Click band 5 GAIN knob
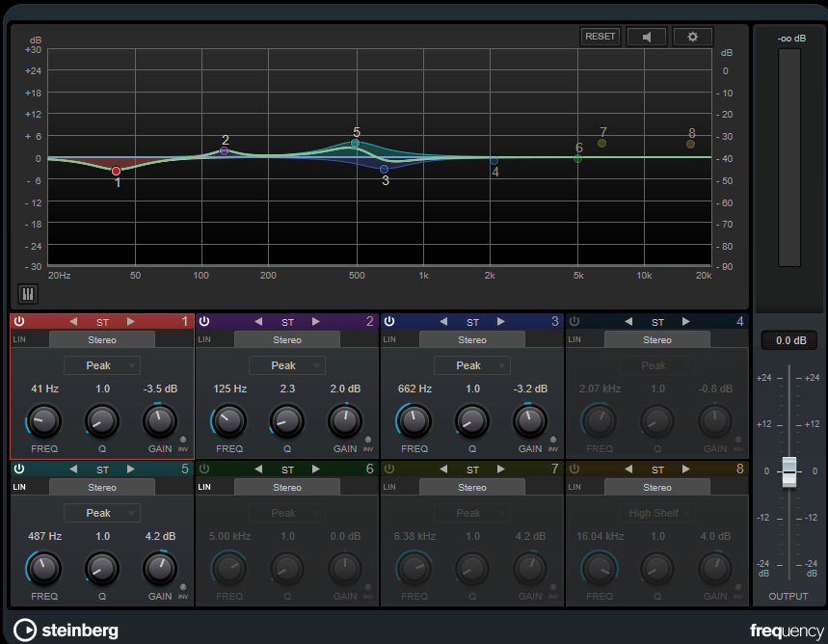The height and width of the screenshot is (644, 828). coord(160,569)
